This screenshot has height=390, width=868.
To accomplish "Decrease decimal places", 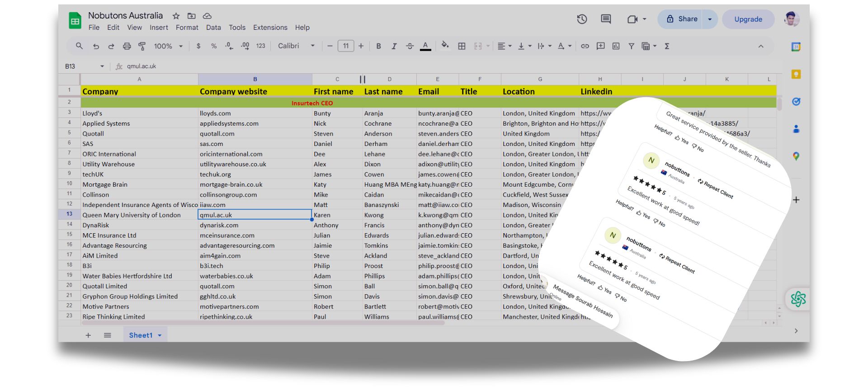I will [229, 46].
